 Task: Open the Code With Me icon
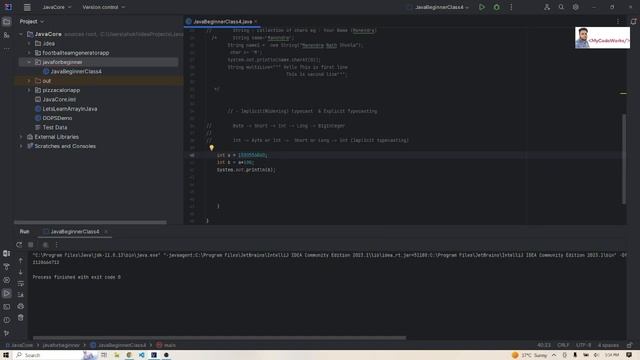(x=547, y=7)
